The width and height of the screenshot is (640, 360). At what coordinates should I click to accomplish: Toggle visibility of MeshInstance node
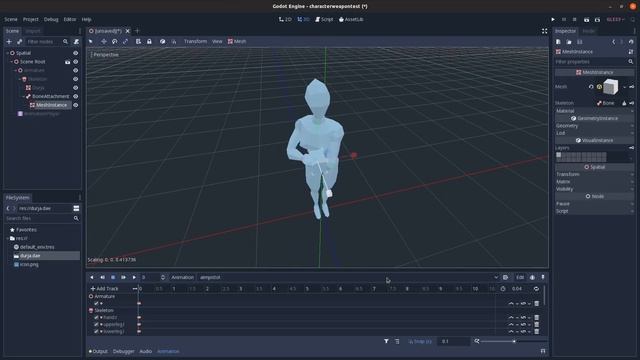tap(76, 105)
